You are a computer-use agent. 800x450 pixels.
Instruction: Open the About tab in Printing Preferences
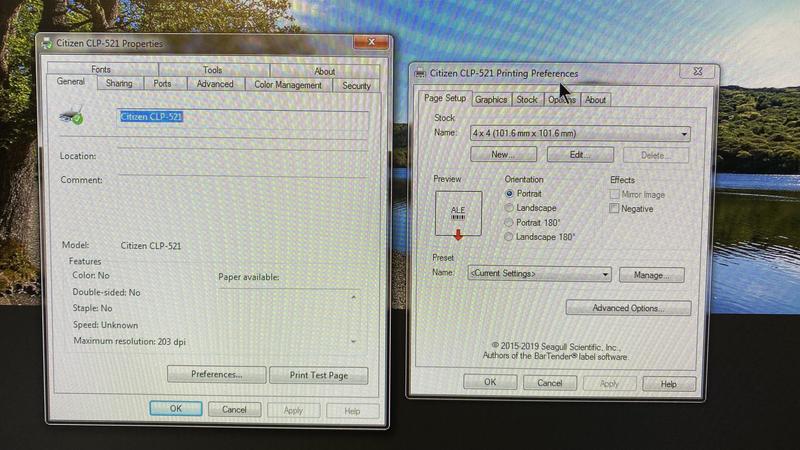[595, 100]
